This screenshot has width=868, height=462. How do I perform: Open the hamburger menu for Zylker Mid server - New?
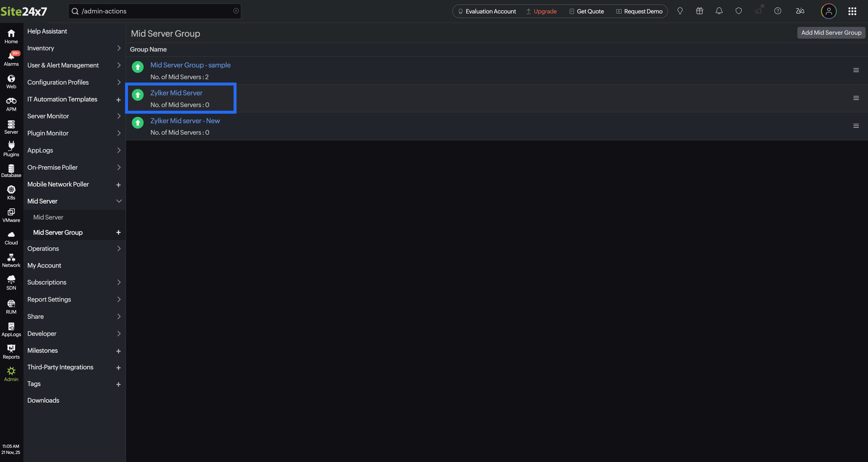(x=856, y=125)
